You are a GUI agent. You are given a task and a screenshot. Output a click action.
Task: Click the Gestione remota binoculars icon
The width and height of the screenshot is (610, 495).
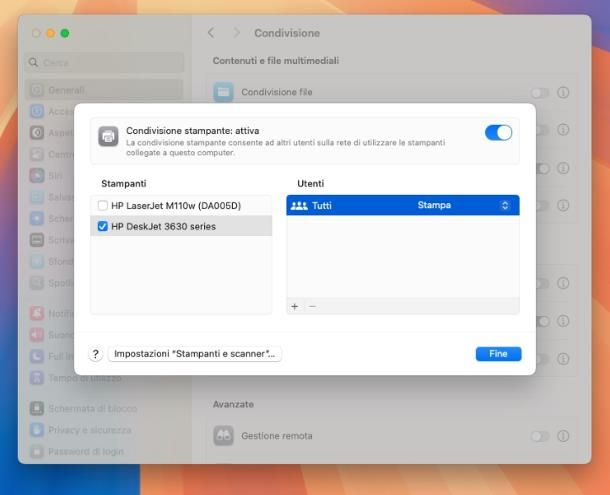(223, 435)
